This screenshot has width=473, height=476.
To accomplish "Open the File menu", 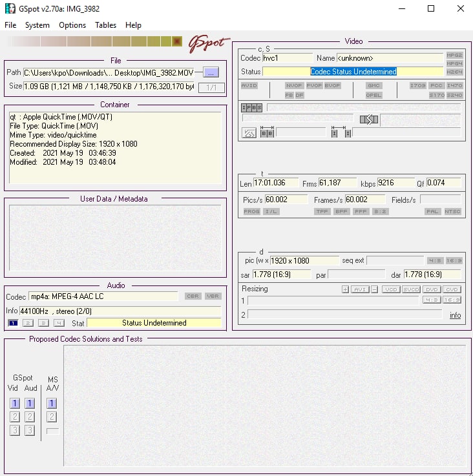I will coord(10,25).
